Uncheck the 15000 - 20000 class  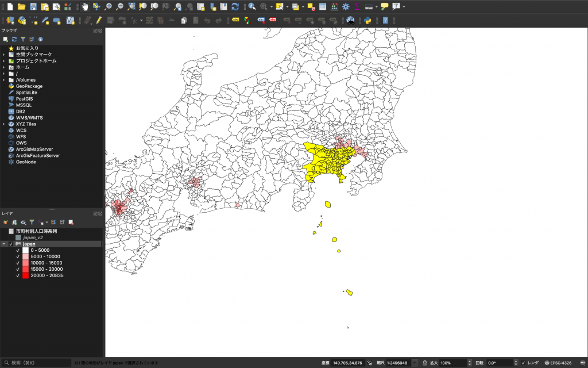18,269
